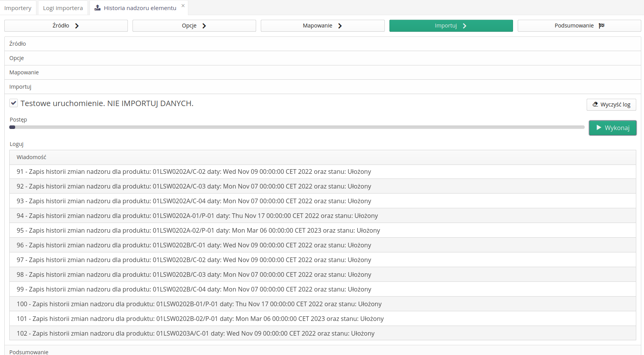Click the chevron arrow on Mapowanie step
Screen dimensions: 644x355
(340, 26)
